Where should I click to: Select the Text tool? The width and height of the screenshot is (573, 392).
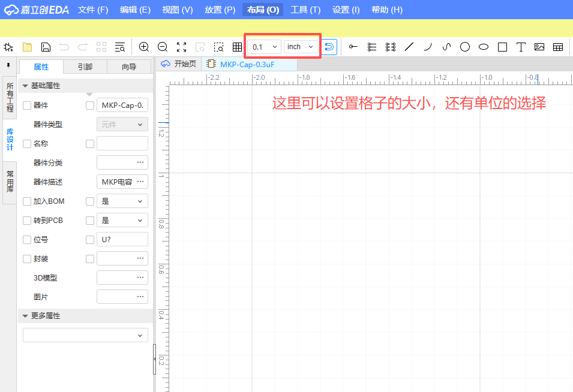coord(520,46)
